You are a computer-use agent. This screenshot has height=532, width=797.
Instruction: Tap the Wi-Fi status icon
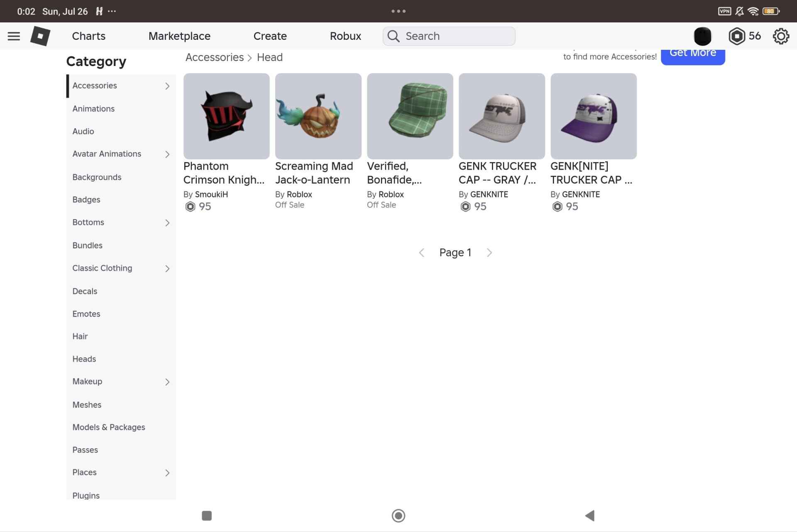[753, 11]
